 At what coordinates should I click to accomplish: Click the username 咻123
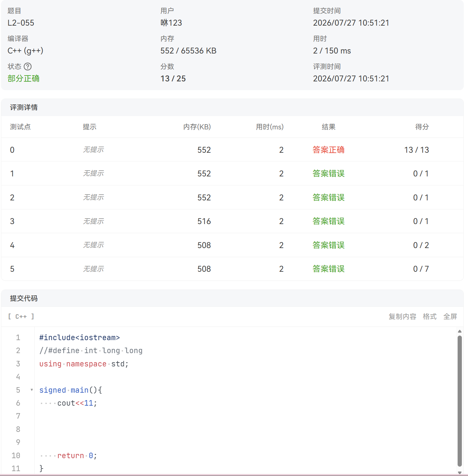pyautogui.click(x=171, y=23)
